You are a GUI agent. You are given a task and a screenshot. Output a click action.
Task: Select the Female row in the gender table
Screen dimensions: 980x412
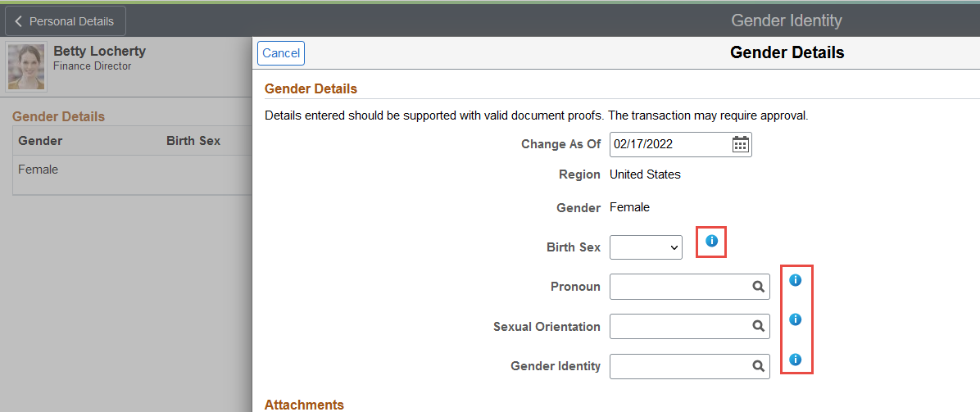(39, 170)
